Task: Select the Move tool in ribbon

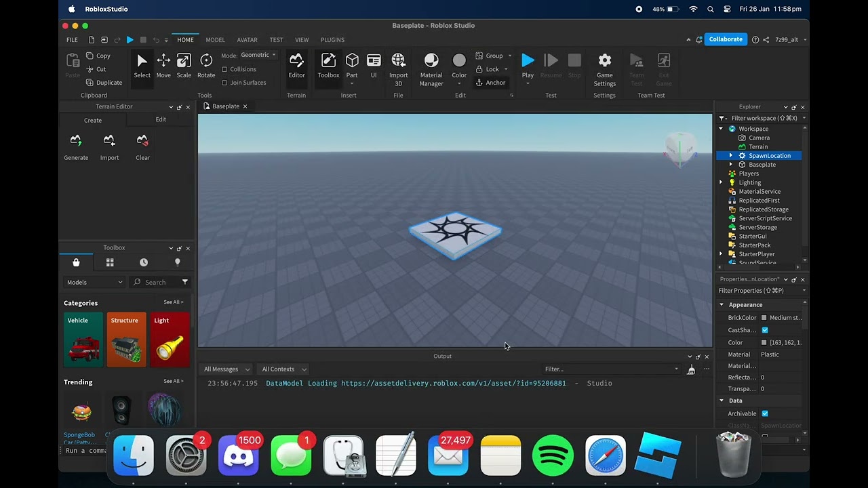Action: point(163,66)
